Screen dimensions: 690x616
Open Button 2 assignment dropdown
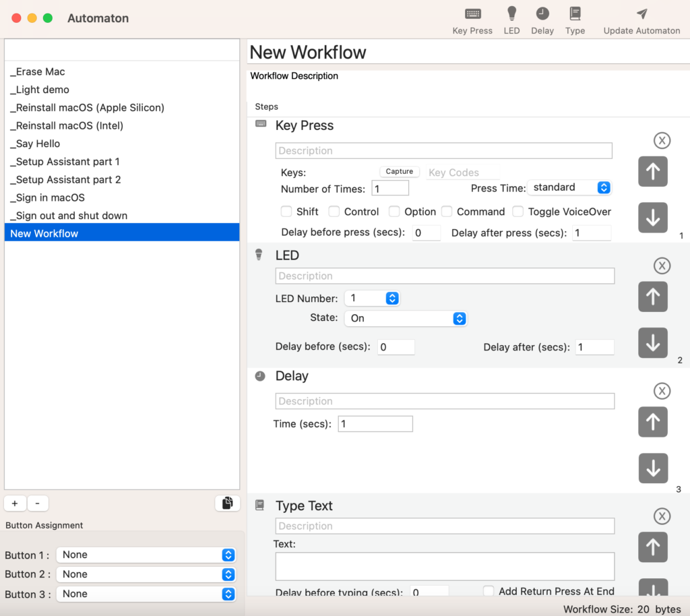tap(146, 574)
